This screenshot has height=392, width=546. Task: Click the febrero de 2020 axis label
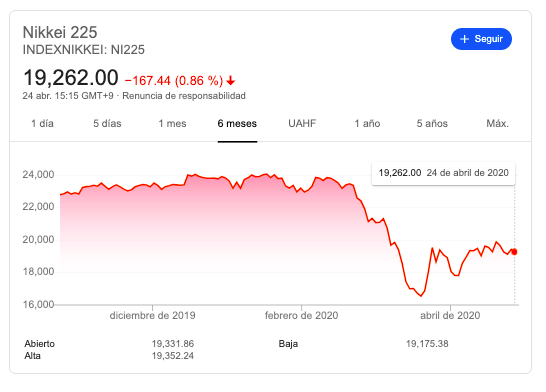tap(302, 316)
